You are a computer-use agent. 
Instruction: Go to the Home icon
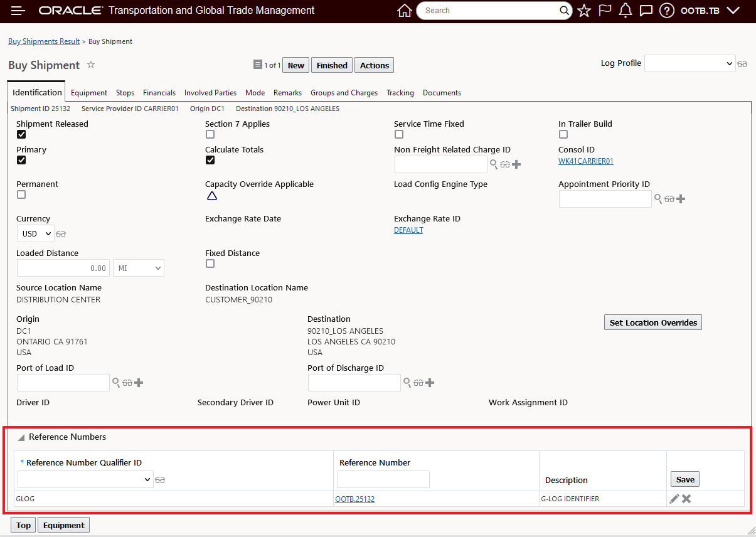click(405, 11)
